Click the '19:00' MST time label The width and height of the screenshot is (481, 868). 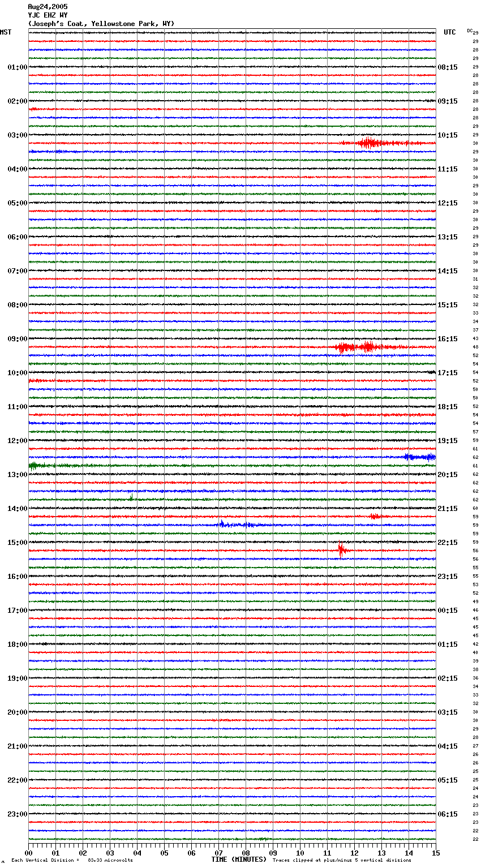tap(18, 678)
